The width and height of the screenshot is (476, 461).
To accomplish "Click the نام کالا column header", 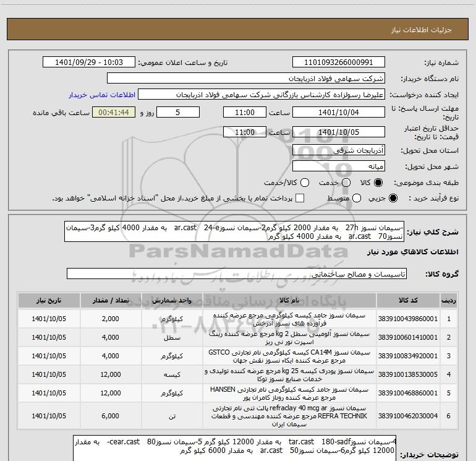I will click(289, 300).
